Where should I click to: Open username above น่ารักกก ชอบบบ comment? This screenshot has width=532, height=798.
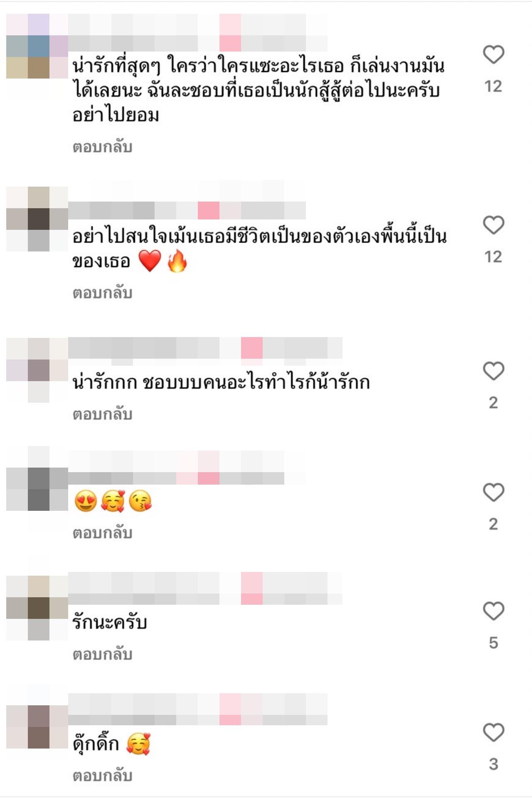point(205,348)
